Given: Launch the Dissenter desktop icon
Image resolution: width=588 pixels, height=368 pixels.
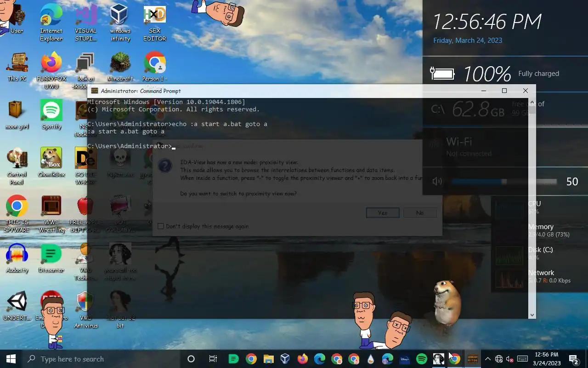Looking at the screenshot, I should tap(51, 258).
